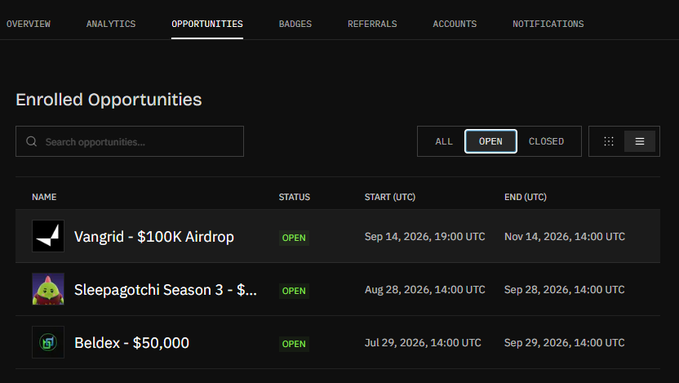Screen dimensions: 679x383
Task: Filter opportunities by All
Action: (x=444, y=142)
